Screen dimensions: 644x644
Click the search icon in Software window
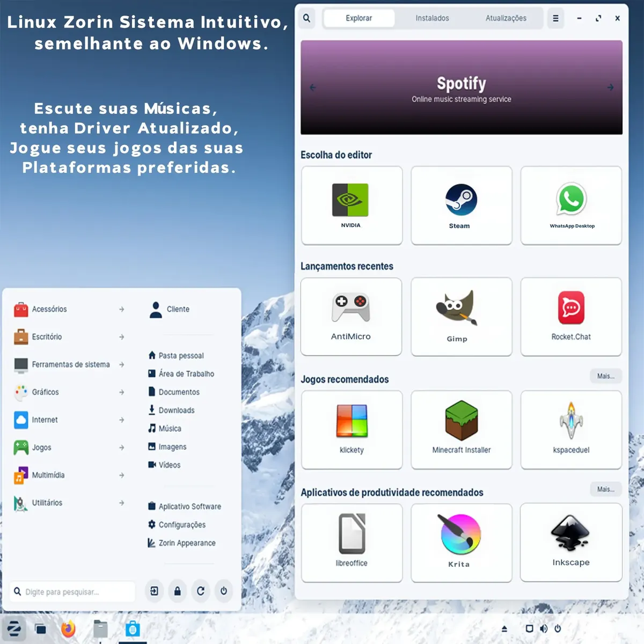(306, 18)
